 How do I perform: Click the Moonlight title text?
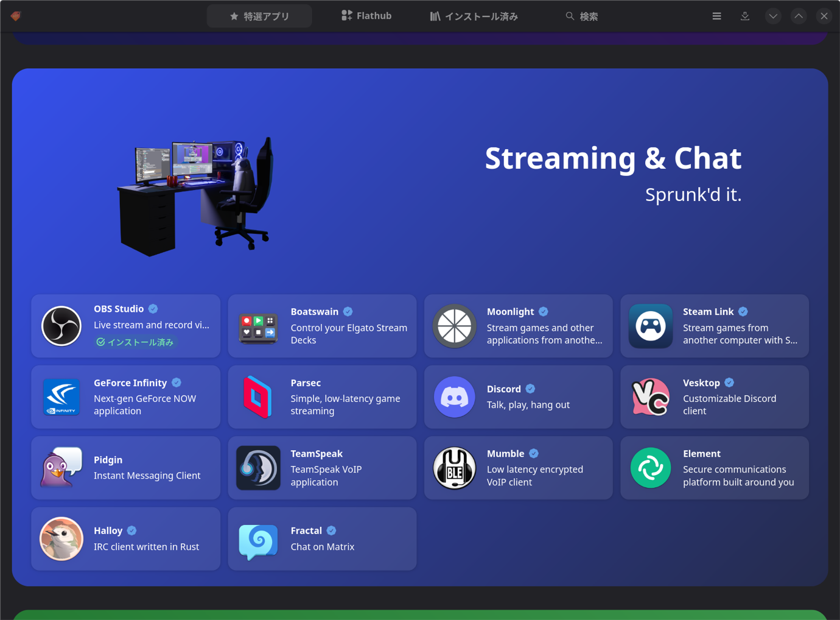click(x=510, y=312)
